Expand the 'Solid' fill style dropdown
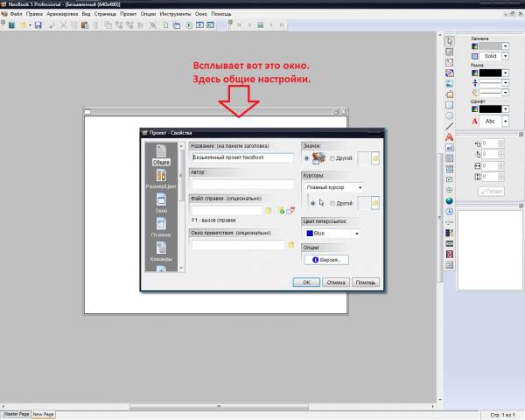This screenshot has height=420, width=525. [x=504, y=56]
